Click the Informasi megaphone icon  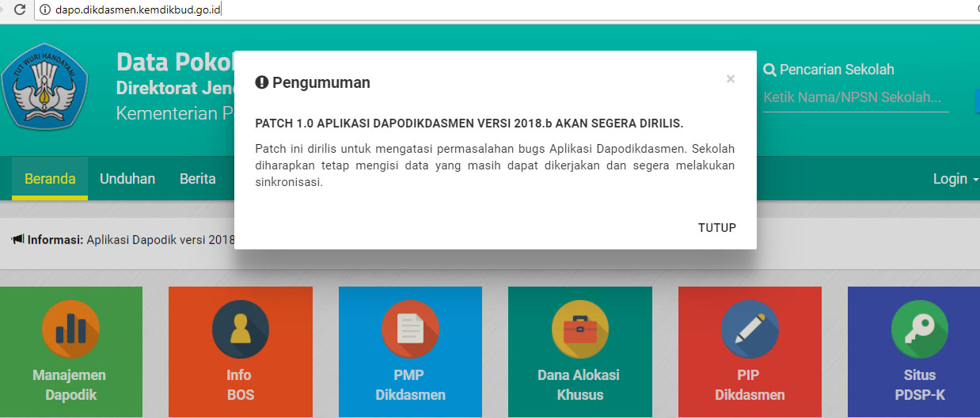pos(17,239)
